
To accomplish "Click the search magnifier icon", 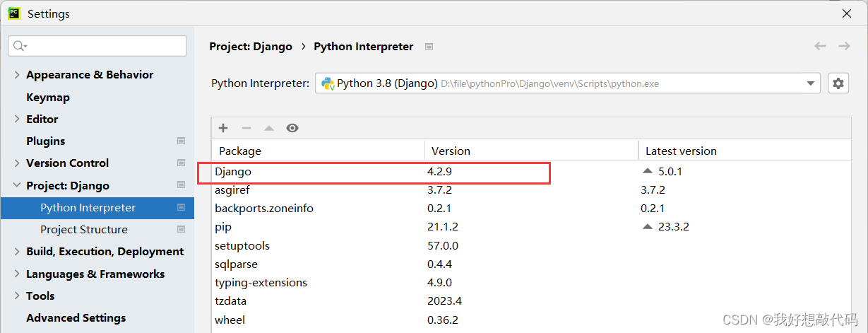I will pos(19,46).
